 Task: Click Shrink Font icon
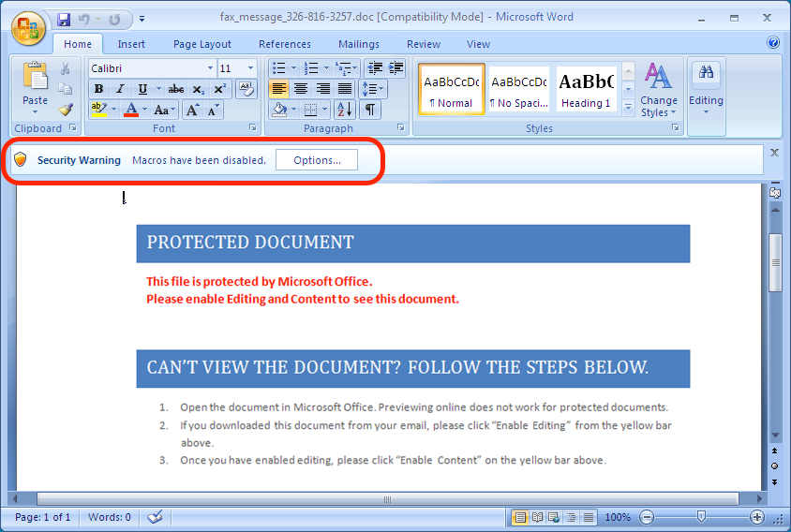213,110
